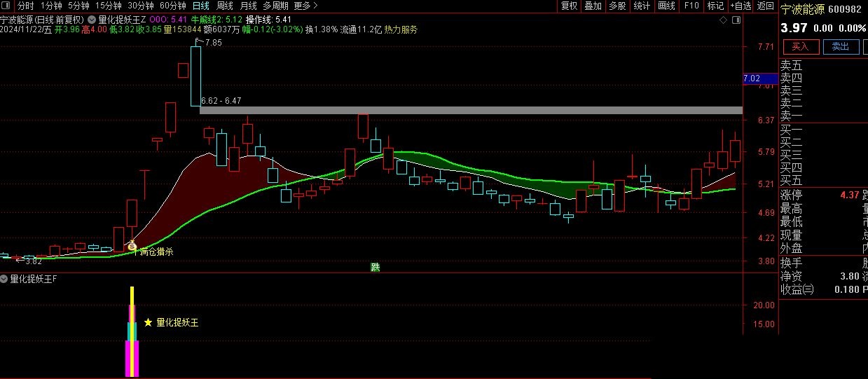Click the money bag signal marker on chart
The height and width of the screenshot is (379, 868).
coord(131,245)
